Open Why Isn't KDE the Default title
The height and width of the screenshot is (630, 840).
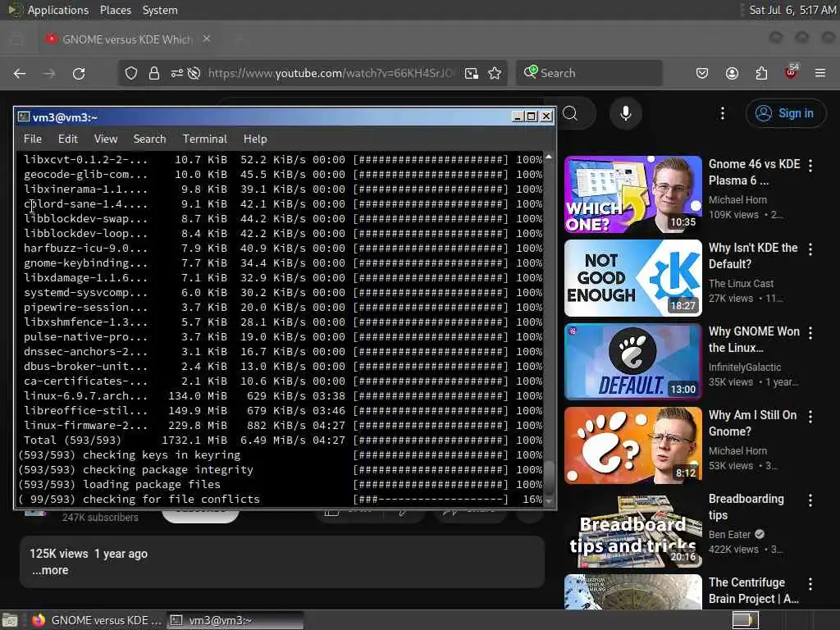click(x=753, y=256)
